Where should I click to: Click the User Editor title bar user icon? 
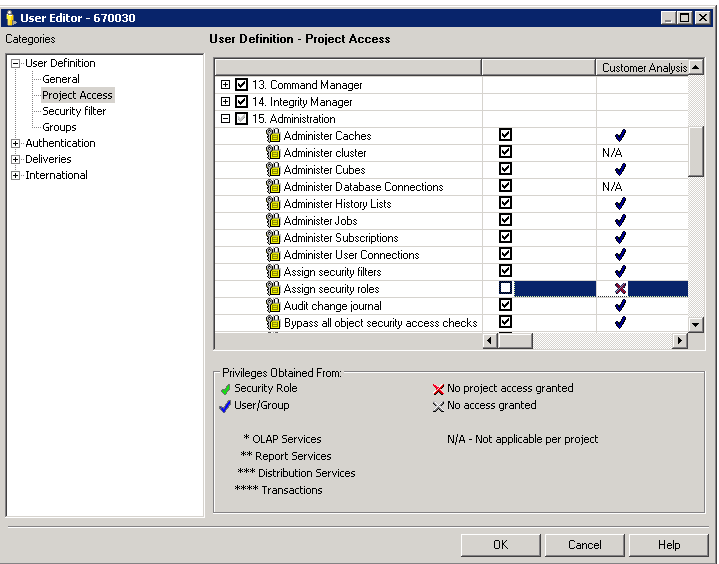[x=11, y=18]
